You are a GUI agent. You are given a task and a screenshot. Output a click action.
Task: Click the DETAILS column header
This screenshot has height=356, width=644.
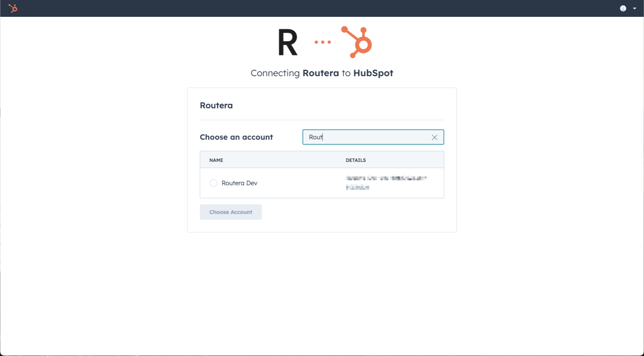(x=356, y=160)
